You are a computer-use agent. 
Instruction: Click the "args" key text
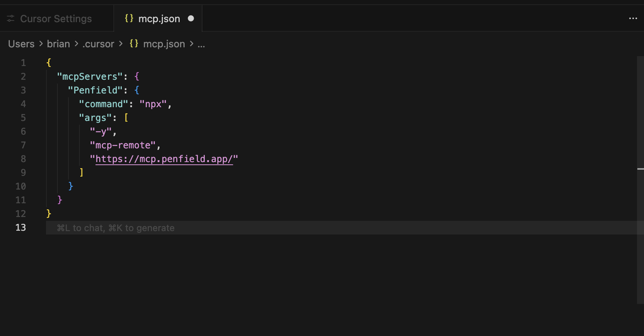coord(95,118)
